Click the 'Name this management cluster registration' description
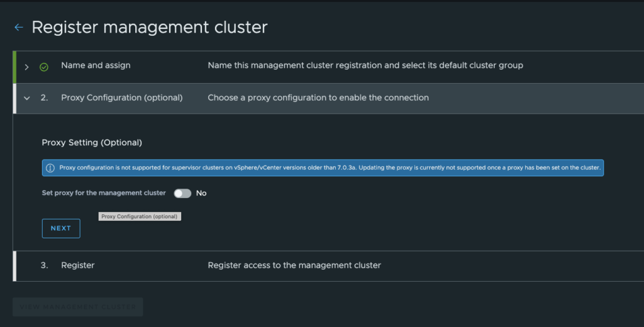The image size is (644, 327). pos(365,65)
